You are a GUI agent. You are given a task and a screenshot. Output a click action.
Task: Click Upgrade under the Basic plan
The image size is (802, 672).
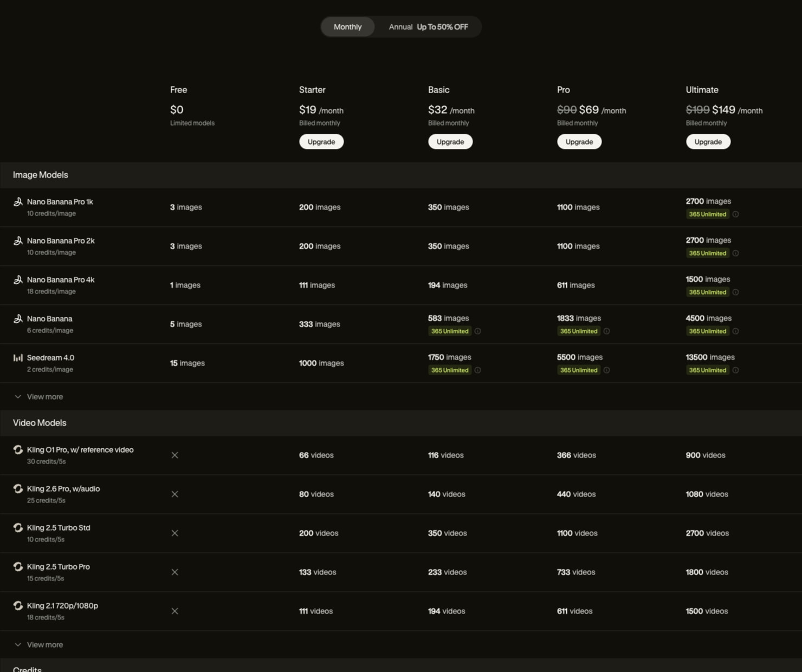click(x=450, y=142)
